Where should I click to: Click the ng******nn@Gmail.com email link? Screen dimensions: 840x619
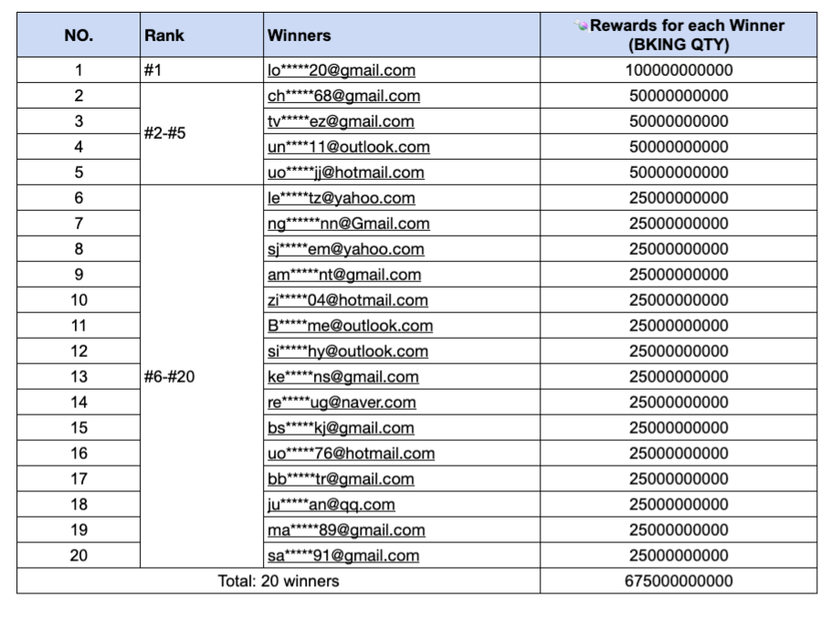(348, 224)
